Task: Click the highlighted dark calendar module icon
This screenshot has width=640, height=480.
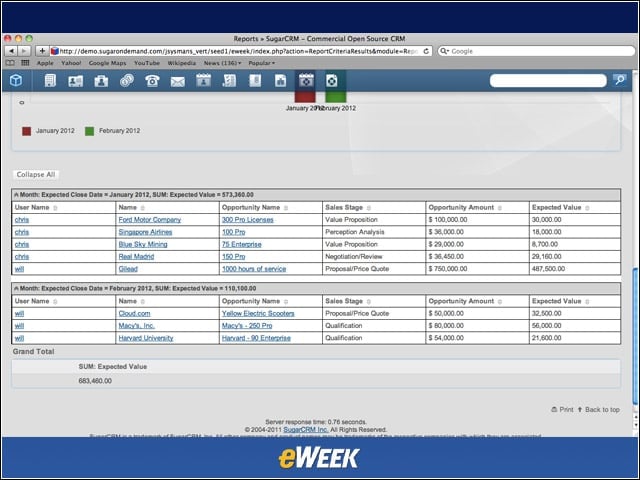Action: point(306,80)
